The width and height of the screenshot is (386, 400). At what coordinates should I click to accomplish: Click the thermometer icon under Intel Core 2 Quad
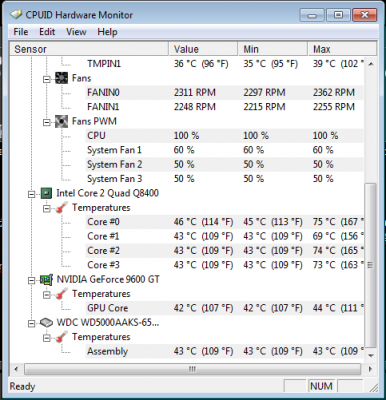62,208
